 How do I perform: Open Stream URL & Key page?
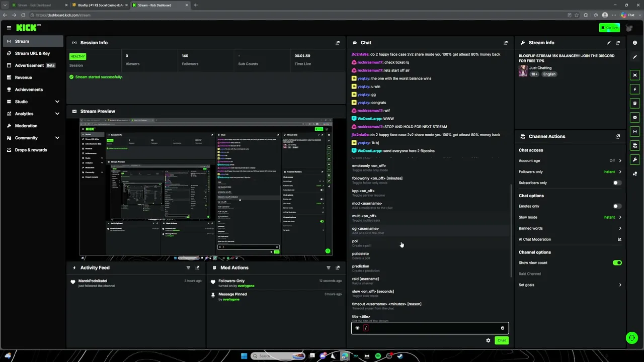click(33, 53)
